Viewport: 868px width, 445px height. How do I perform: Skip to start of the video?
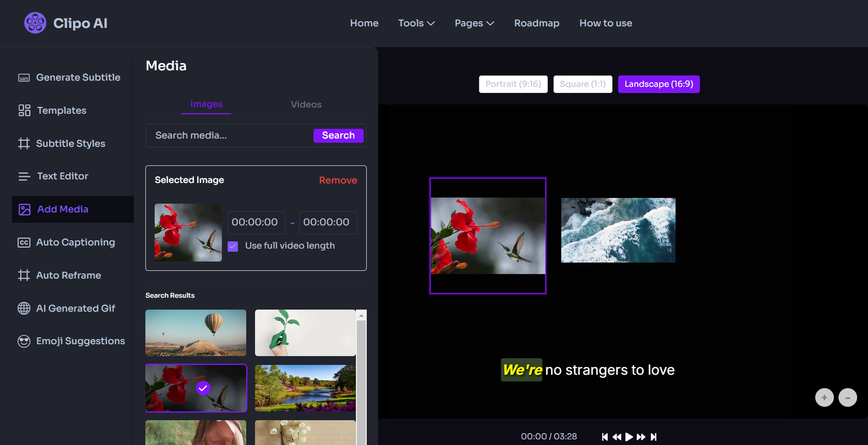tap(605, 437)
